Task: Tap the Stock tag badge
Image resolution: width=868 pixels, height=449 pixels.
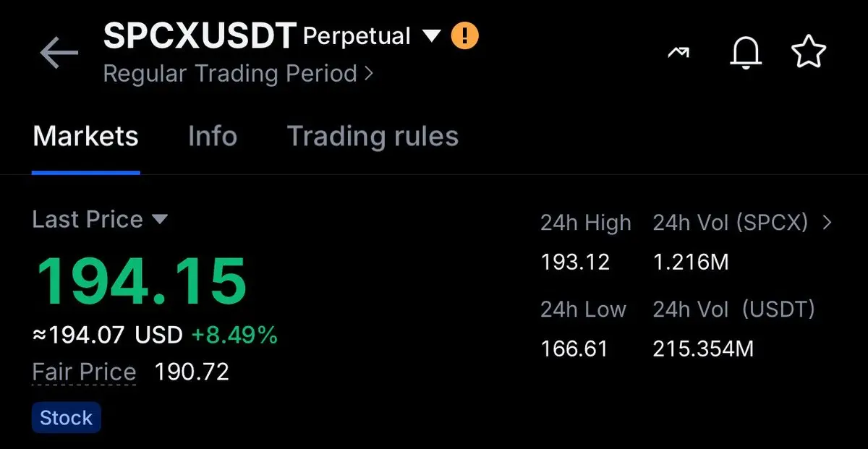Action: [x=66, y=418]
